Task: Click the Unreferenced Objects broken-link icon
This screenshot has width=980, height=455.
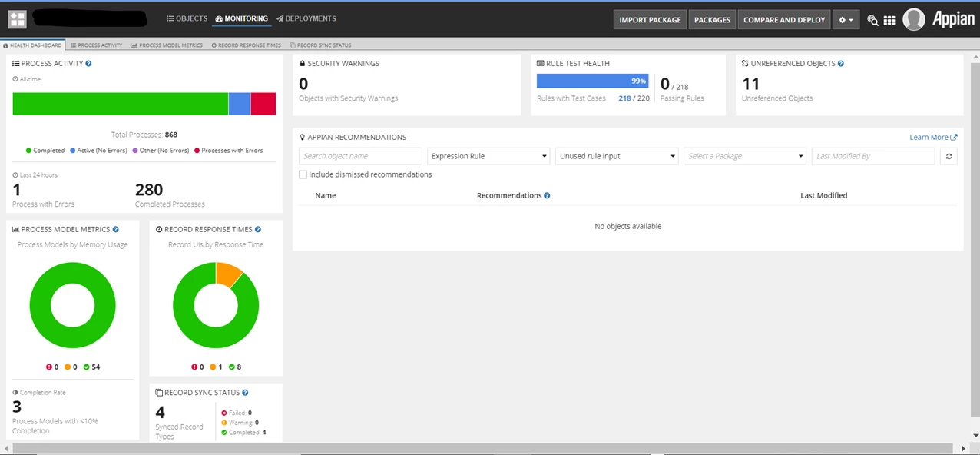Action: (745, 64)
